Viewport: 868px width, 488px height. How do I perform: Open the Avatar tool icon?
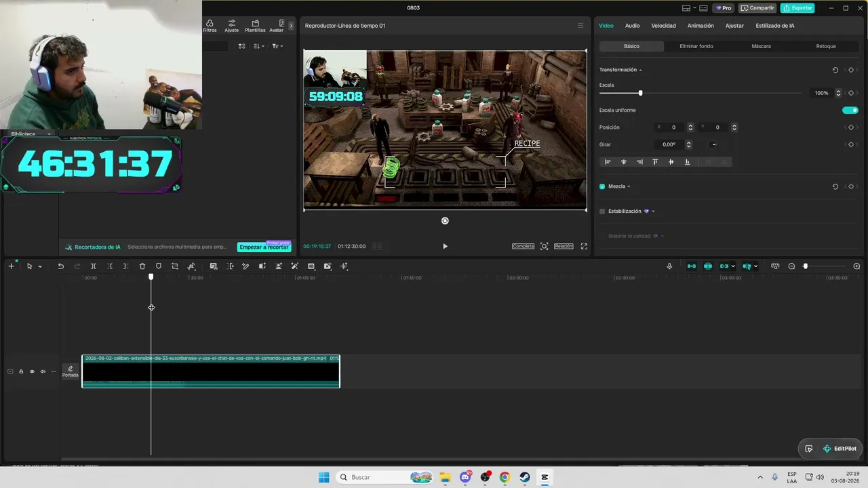point(277,26)
